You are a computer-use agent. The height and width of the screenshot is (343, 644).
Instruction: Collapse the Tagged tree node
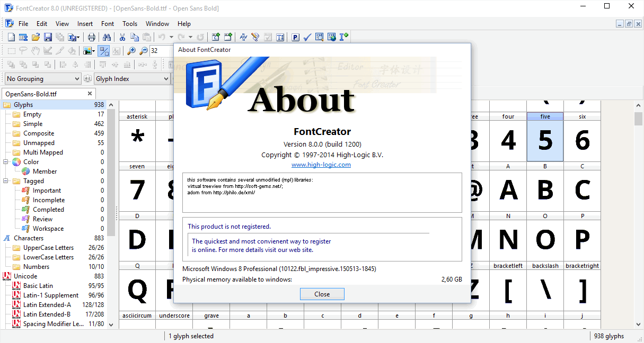point(6,181)
